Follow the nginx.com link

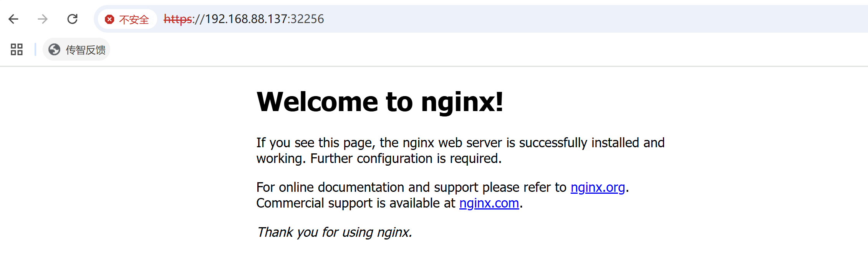489,203
